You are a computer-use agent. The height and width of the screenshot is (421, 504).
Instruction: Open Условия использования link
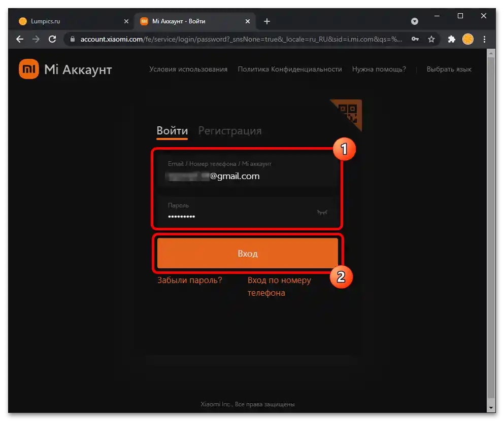pyautogui.click(x=188, y=69)
